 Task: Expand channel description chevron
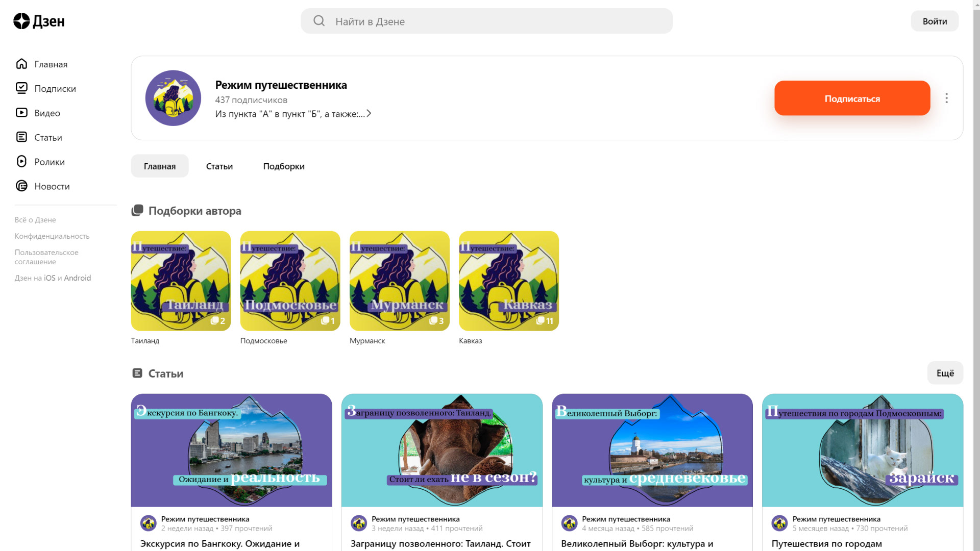(369, 114)
